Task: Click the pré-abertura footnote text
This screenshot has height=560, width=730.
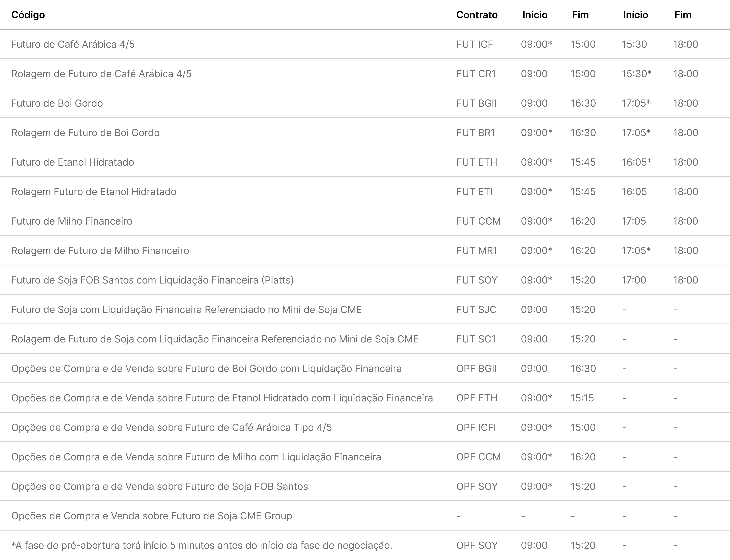Action: tap(202, 546)
